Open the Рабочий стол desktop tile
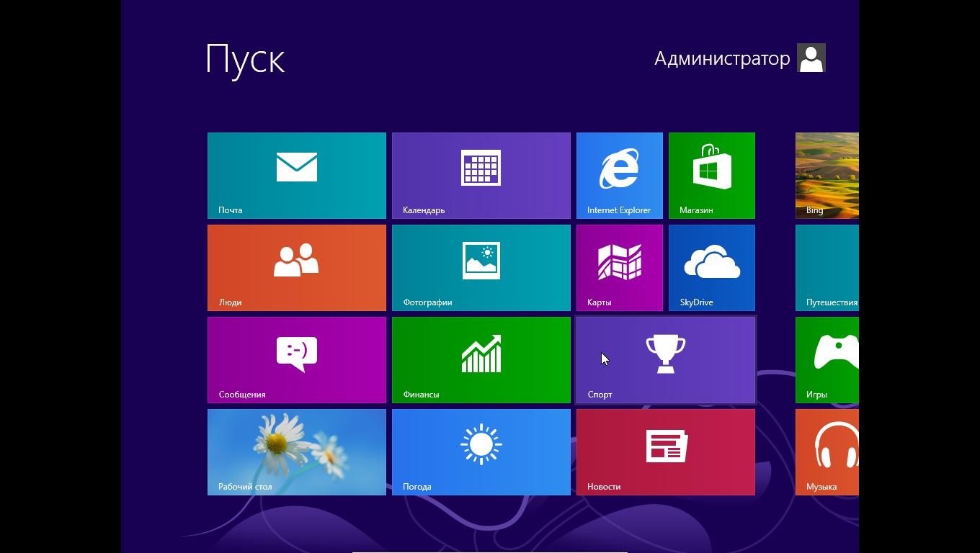This screenshot has height=553, width=980. (x=296, y=451)
